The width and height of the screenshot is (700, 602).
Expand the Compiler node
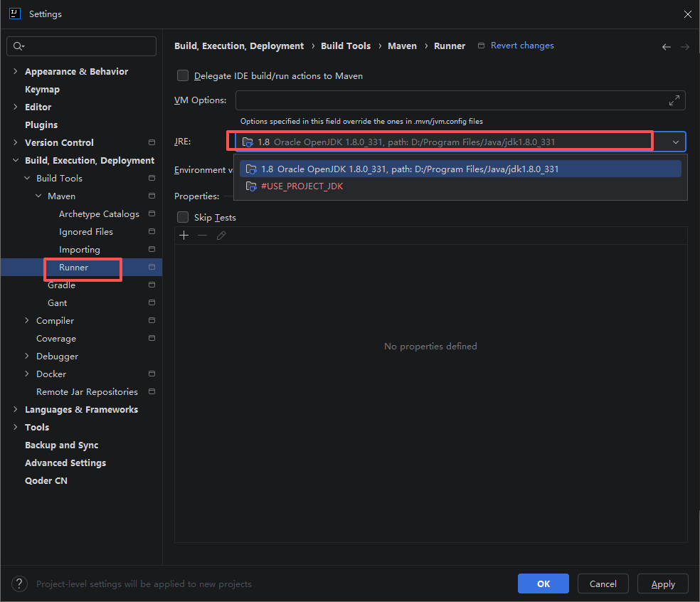coord(27,320)
